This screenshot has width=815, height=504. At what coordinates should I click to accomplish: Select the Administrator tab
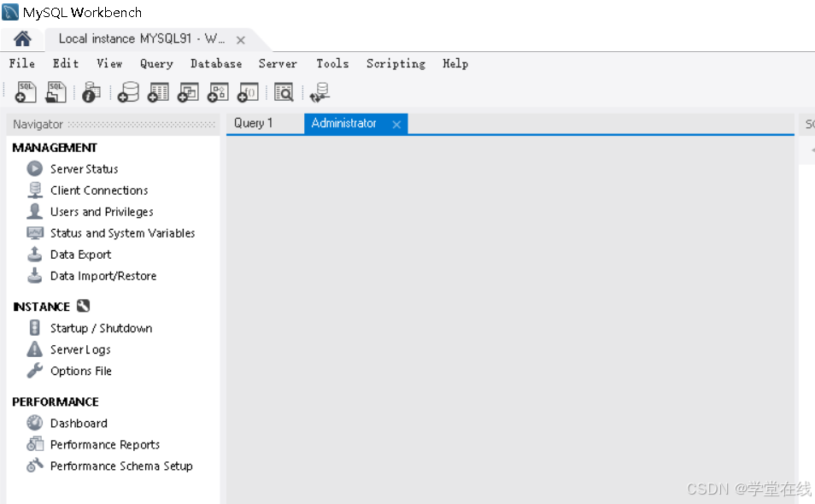click(343, 124)
